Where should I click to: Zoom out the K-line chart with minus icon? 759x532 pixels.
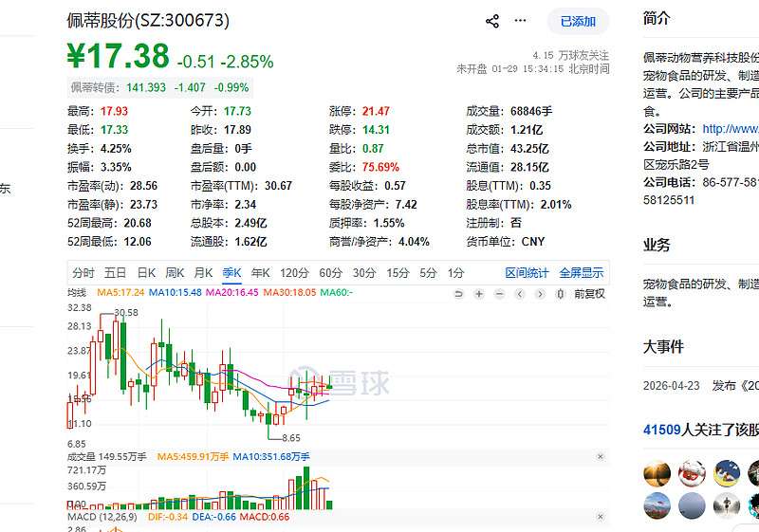(x=500, y=294)
